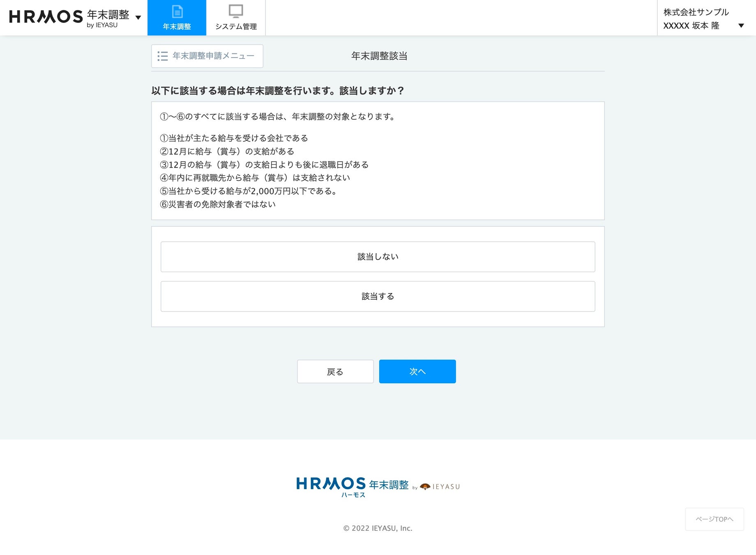Click the HRMOS header logo
Viewport: 756px width, 555px height.
tap(46, 16)
